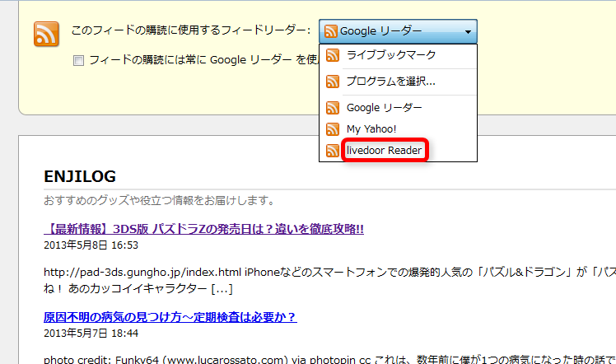Click the large orange RSS feed icon
Screen dimensions: 616x364
click(x=46, y=34)
